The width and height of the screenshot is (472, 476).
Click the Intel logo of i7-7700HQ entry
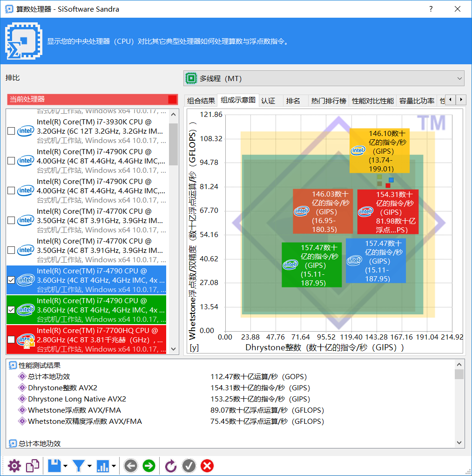26,340
